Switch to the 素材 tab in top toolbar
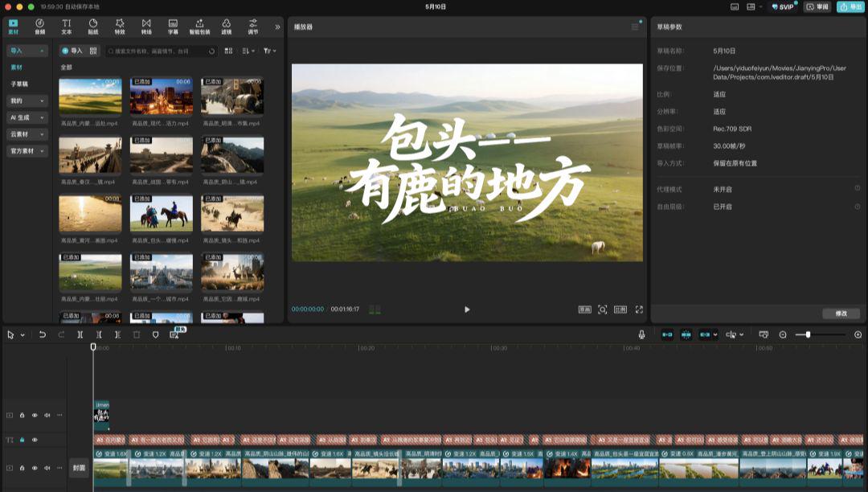 [x=12, y=27]
